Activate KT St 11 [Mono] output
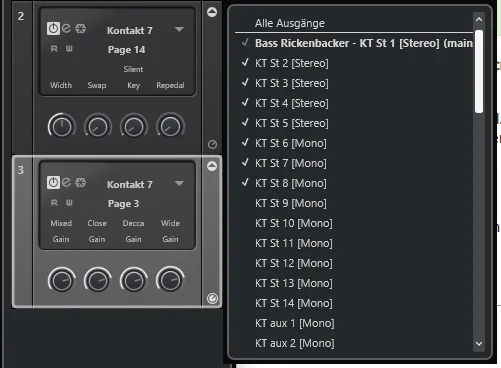Screen dimensions: 501x368 (x=354, y=243)
